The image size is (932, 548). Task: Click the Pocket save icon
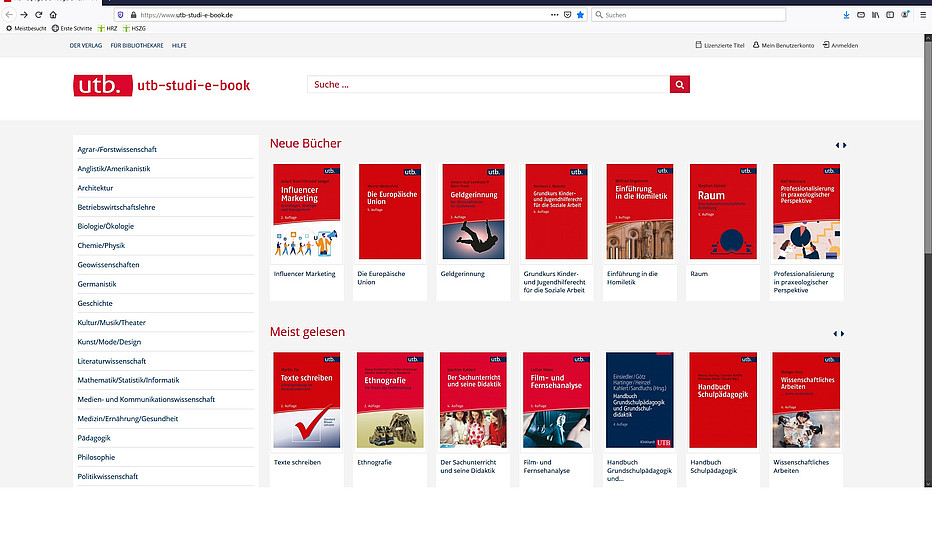(568, 15)
